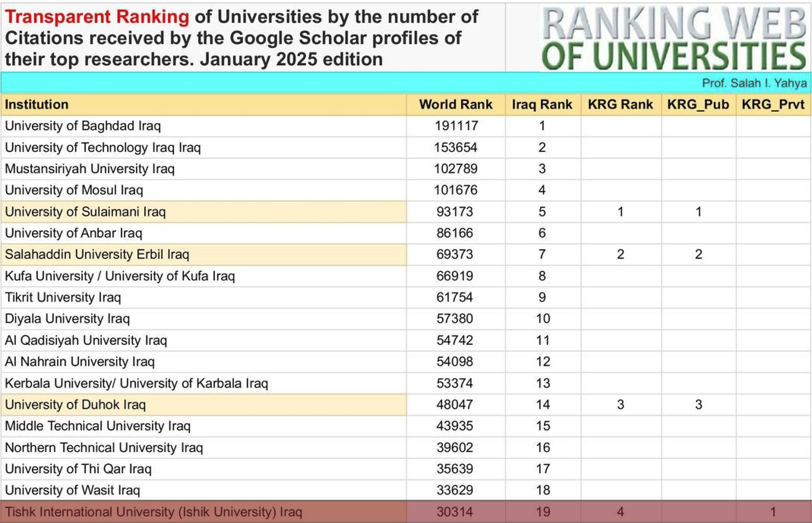
Task: Select world rank value 30314
Action: [455, 512]
